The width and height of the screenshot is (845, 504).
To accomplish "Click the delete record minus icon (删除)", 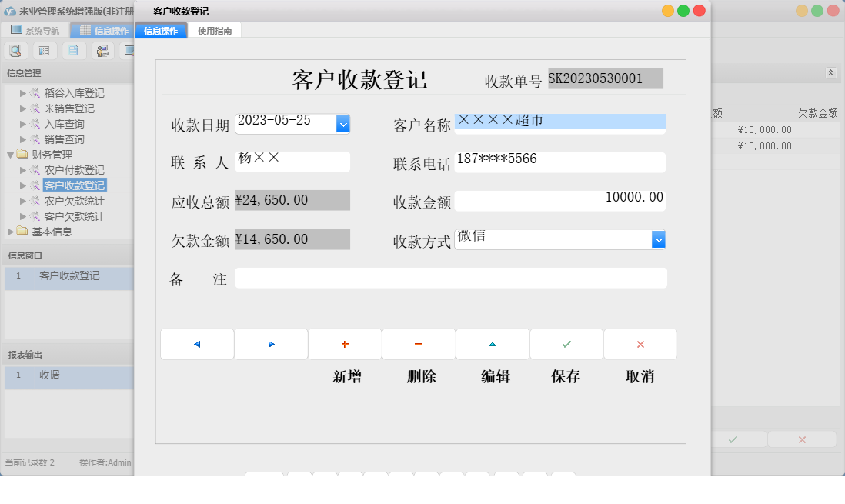I will (419, 344).
